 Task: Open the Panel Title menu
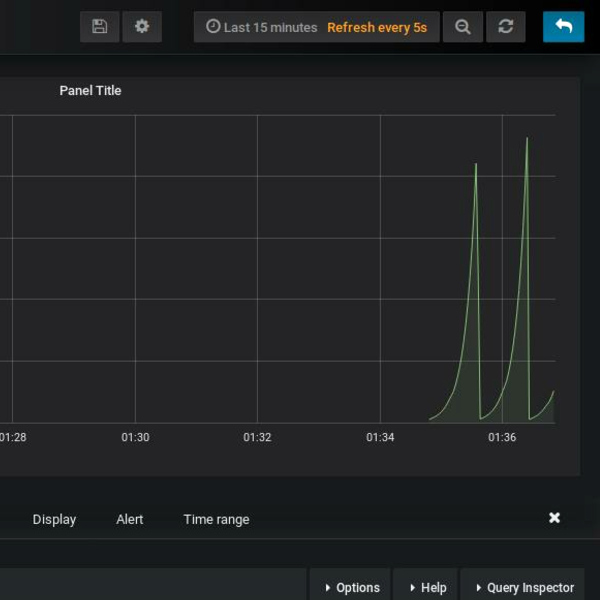[90, 90]
